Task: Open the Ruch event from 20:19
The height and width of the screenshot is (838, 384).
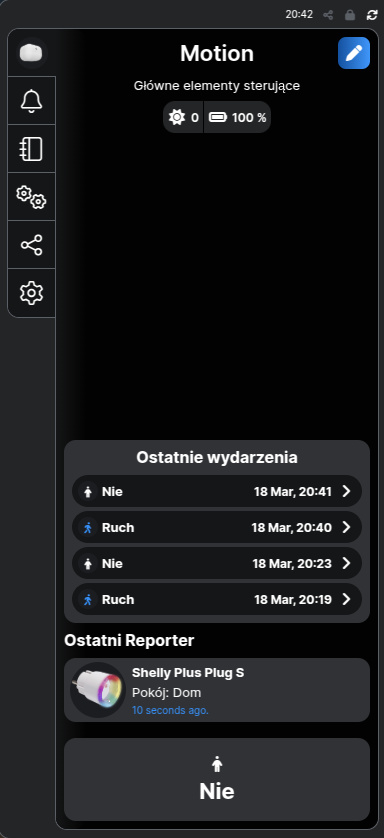Action: [217, 600]
